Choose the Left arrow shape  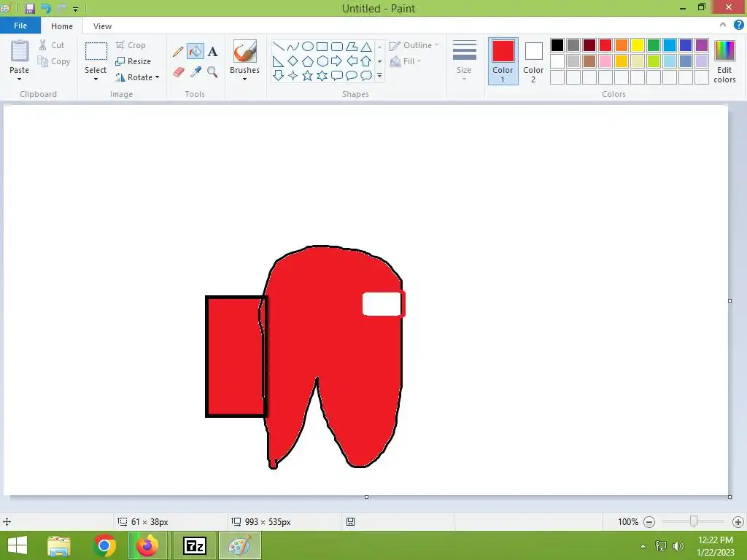pyautogui.click(x=352, y=61)
